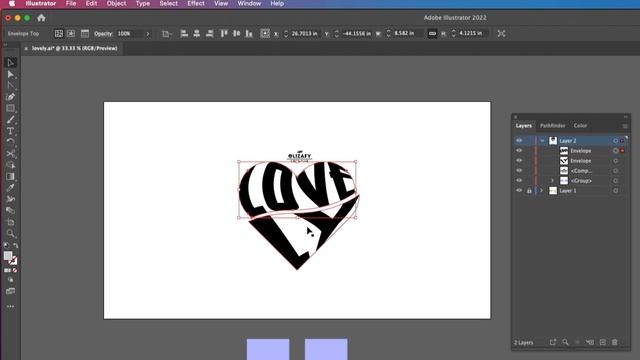The width and height of the screenshot is (640, 360).
Task: Click the W value stepper
Action: [x=388, y=33]
